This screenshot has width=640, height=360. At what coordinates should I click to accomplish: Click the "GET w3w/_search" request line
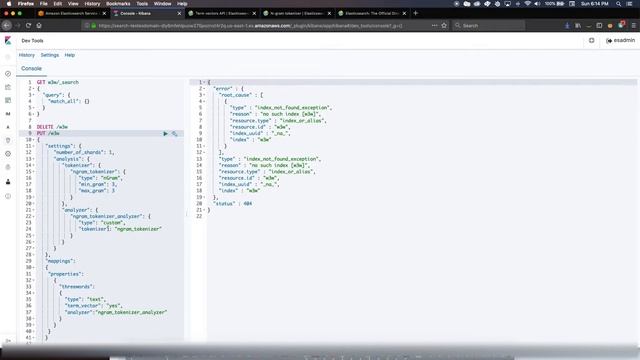[x=58, y=82]
